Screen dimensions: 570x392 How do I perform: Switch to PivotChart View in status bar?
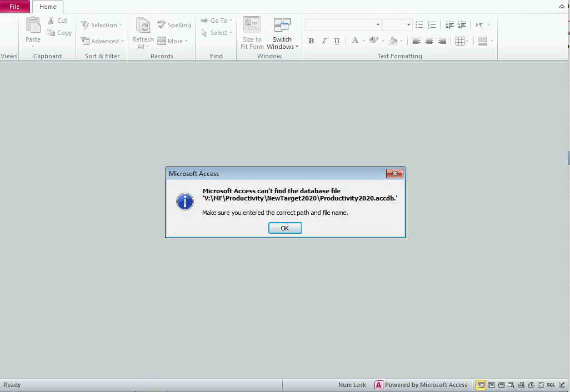[x=531, y=385]
